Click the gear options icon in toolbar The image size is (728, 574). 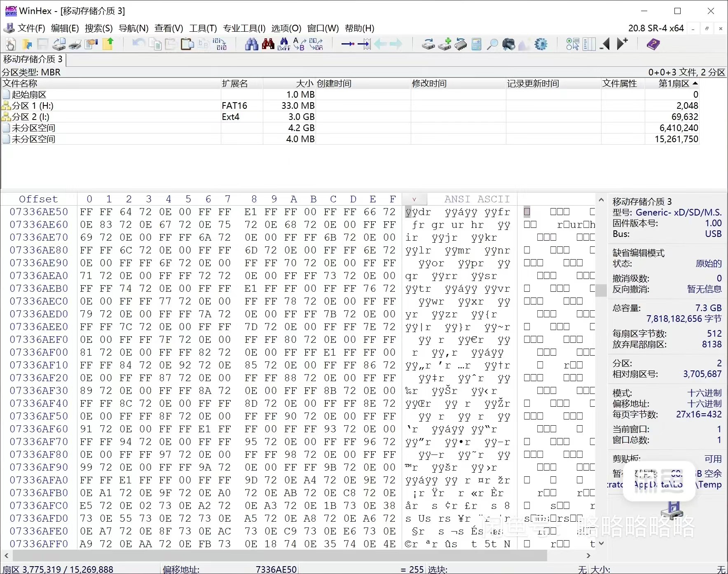(x=541, y=44)
